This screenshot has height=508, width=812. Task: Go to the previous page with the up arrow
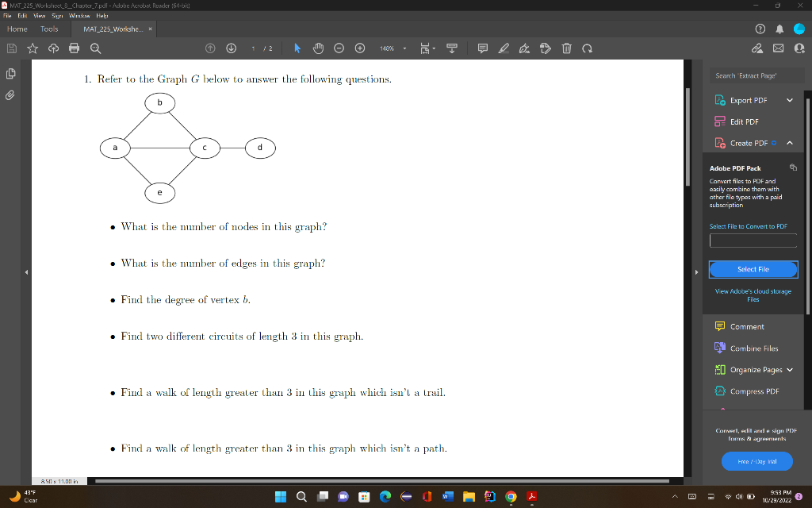[210, 48]
